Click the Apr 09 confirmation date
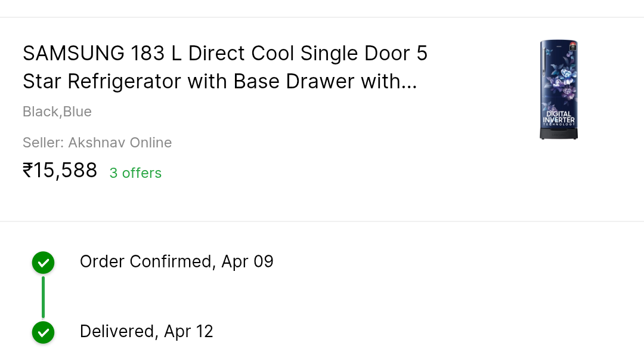 click(x=247, y=261)
